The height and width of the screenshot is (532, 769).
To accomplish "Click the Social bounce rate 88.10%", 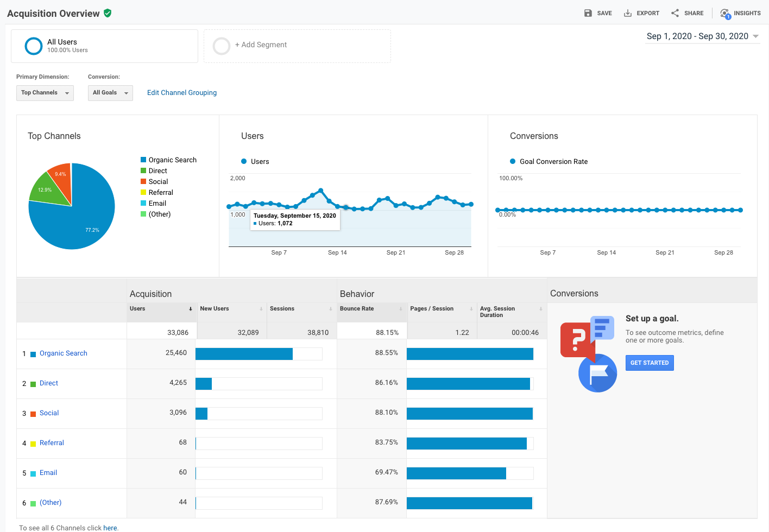I will (387, 413).
